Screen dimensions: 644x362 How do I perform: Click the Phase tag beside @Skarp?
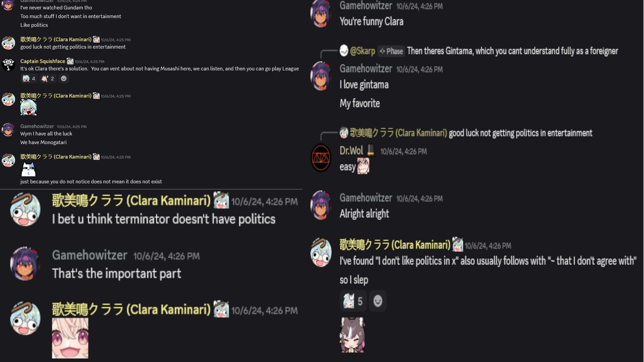click(x=391, y=51)
